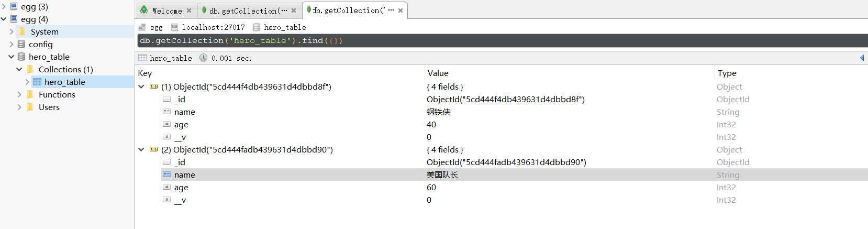Screen dimensions: 868x229
Task: Select the Users tree item
Action: [x=49, y=107]
